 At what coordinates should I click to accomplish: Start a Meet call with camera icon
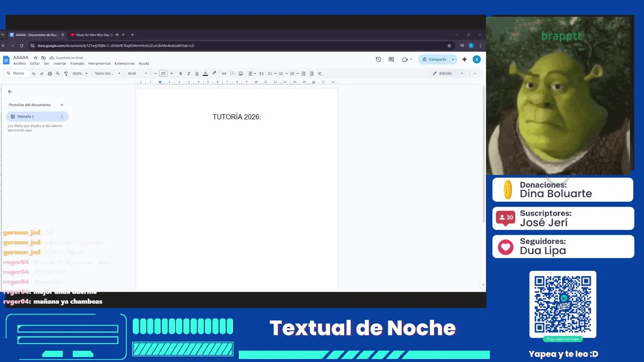(405, 59)
